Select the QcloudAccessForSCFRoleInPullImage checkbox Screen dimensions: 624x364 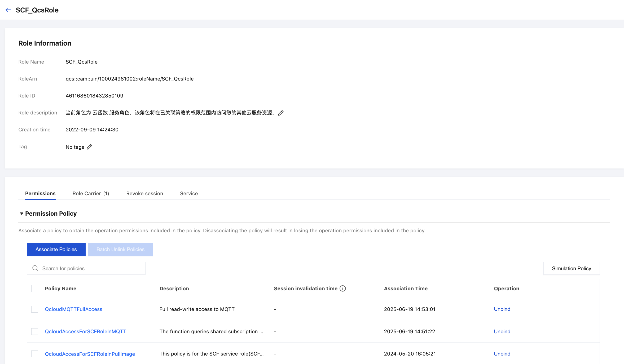[x=35, y=354]
